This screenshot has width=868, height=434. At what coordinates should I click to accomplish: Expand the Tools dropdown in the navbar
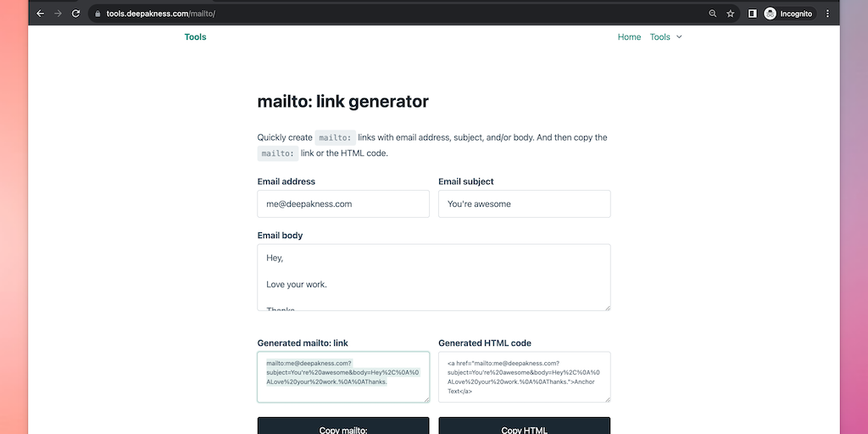(665, 37)
